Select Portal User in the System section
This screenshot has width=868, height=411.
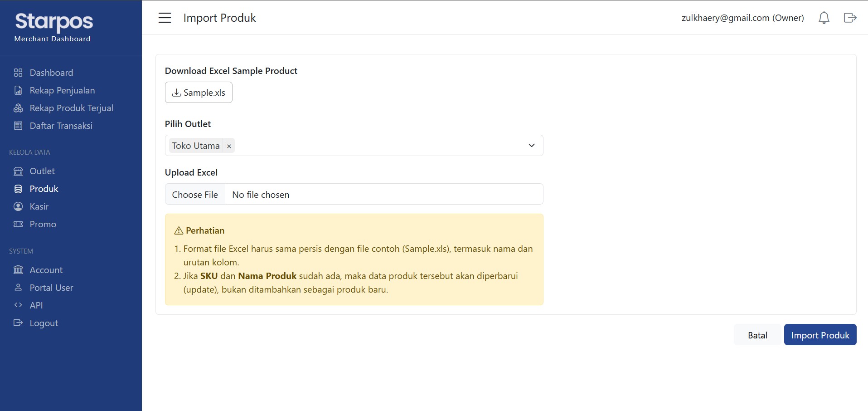coord(51,288)
